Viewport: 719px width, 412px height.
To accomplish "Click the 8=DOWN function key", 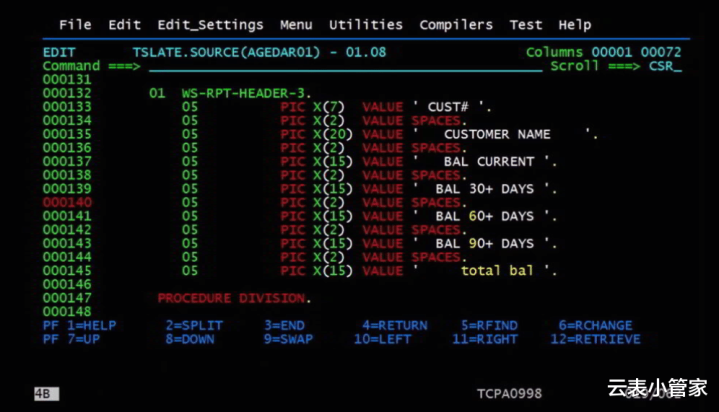I will tap(190, 339).
